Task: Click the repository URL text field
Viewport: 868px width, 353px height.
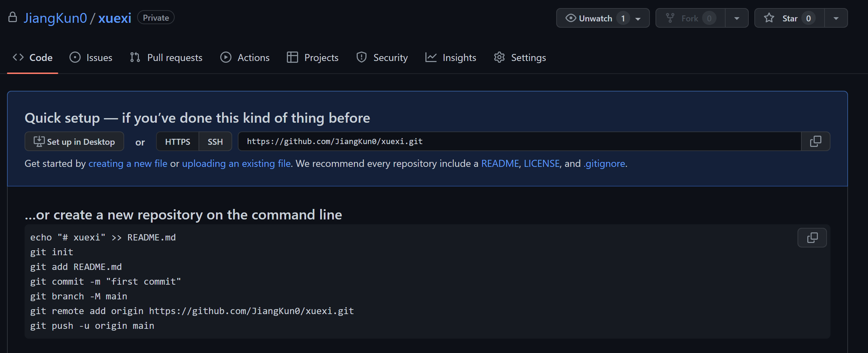Action: (x=519, y=141)
